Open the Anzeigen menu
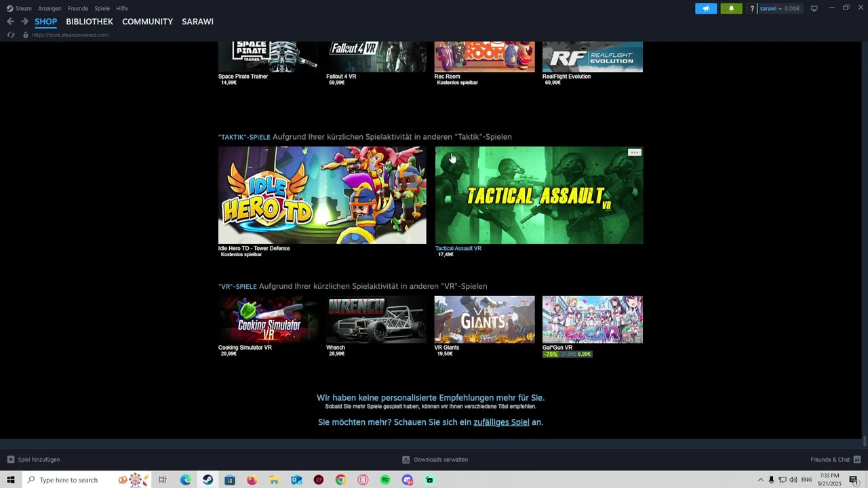Viewport: 868px width, 488px height. (50, 8)
